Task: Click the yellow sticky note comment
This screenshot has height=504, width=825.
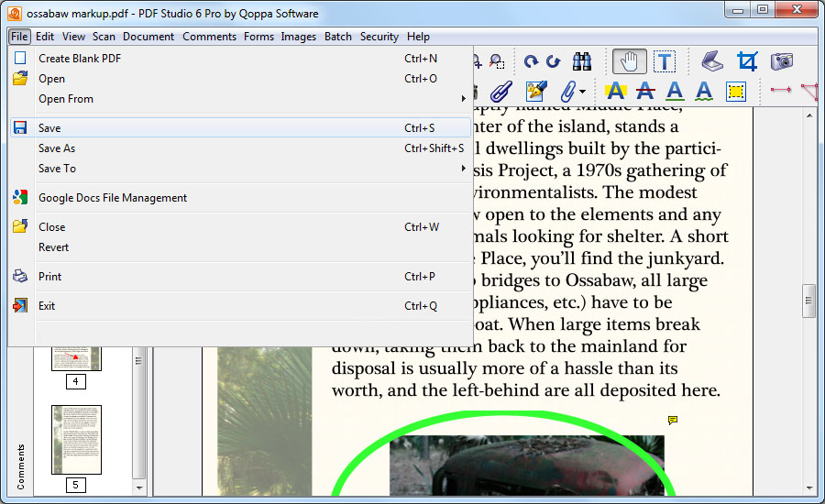Action: [x=673, y=420]
